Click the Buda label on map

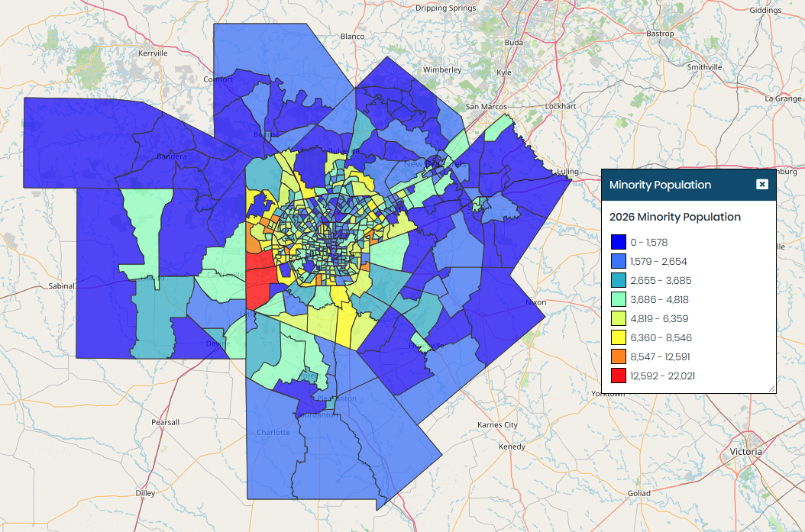click(x=514, y=43)
